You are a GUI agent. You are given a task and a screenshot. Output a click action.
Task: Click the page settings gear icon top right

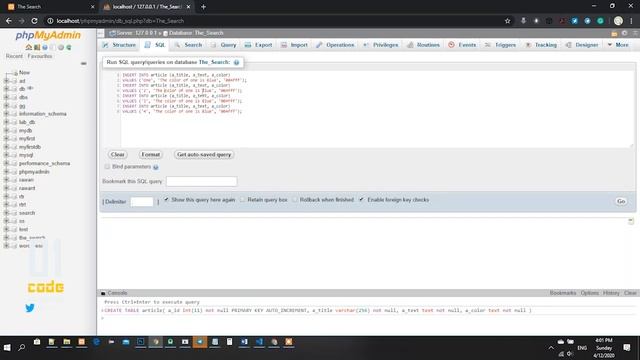tap(624, 33)
